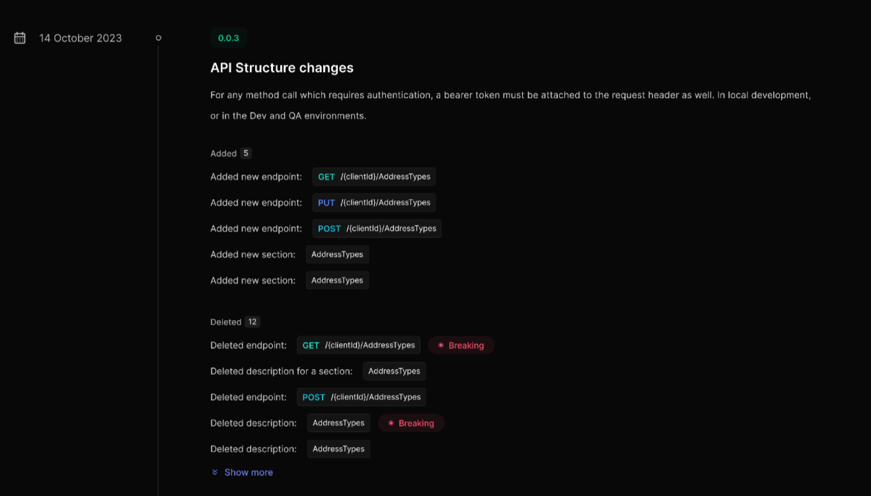The height and width of the screenshot is (496, 871).
Task: Open the deleted POST AddressTypes endpoint
Action: click(361, 398)
